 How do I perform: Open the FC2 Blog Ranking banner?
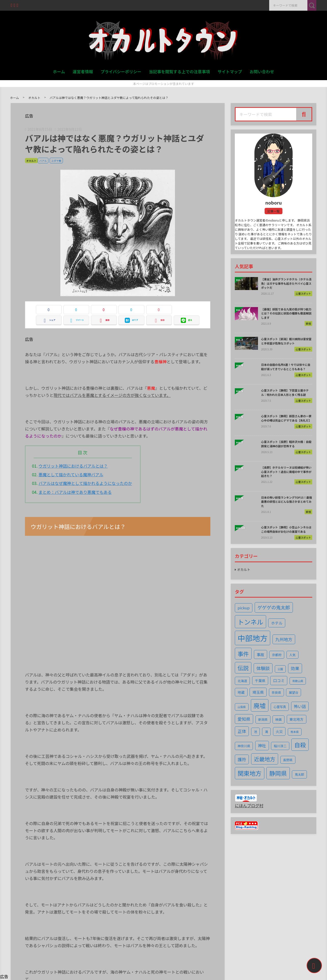pos(246,825)
